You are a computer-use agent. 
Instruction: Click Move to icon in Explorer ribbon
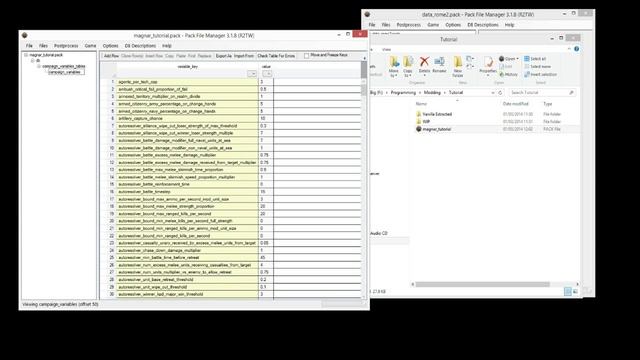(x=394, y=62)
